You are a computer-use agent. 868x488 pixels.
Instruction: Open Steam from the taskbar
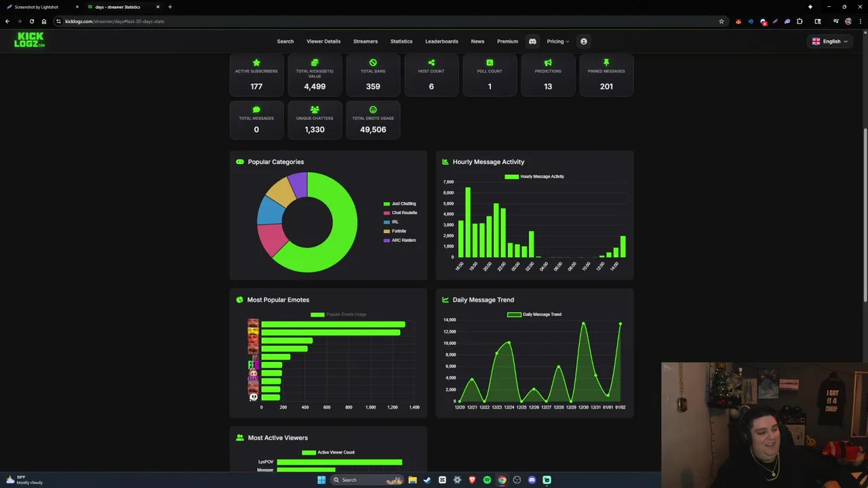tap(427, 480)
